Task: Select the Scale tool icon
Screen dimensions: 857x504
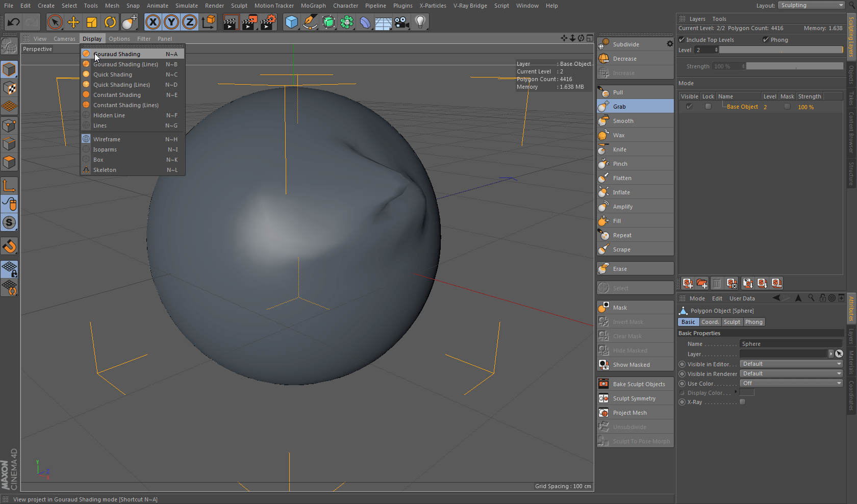Action: (x=92, y=22)
